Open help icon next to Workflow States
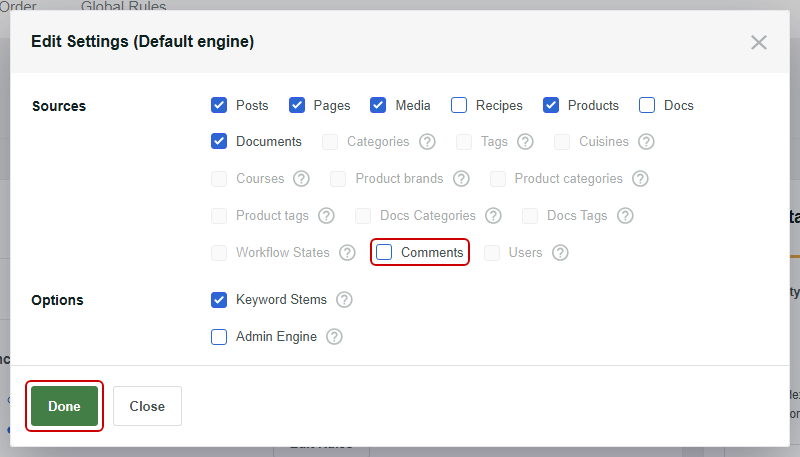The height and width of the screenshot is (457, 800). (347, 252)
